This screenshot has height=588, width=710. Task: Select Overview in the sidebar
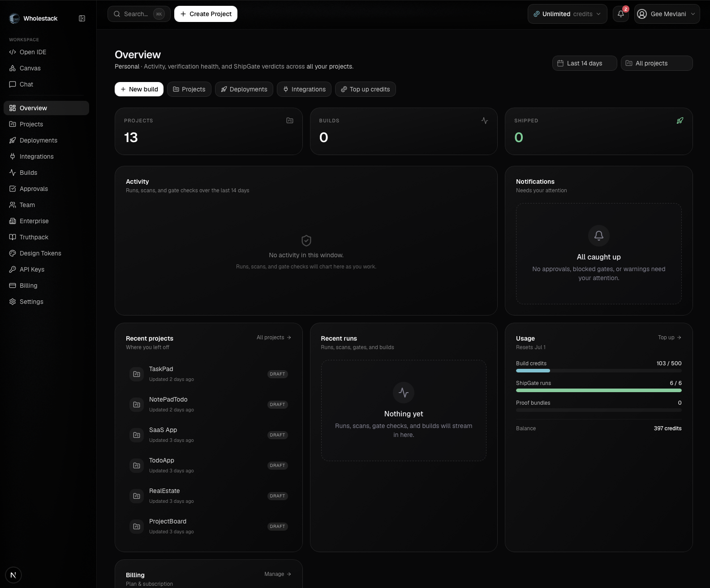[x=46, y=108]
